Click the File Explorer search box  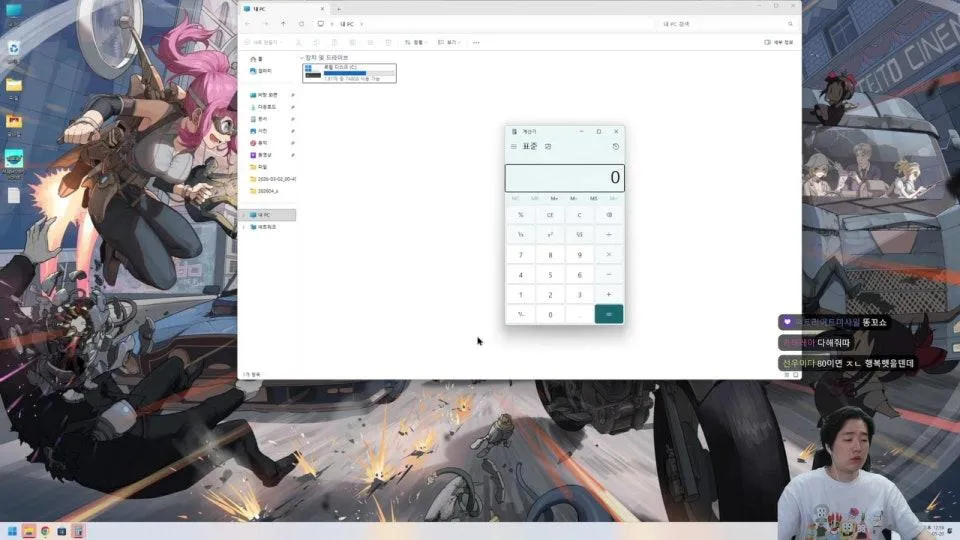coord(727,24)
